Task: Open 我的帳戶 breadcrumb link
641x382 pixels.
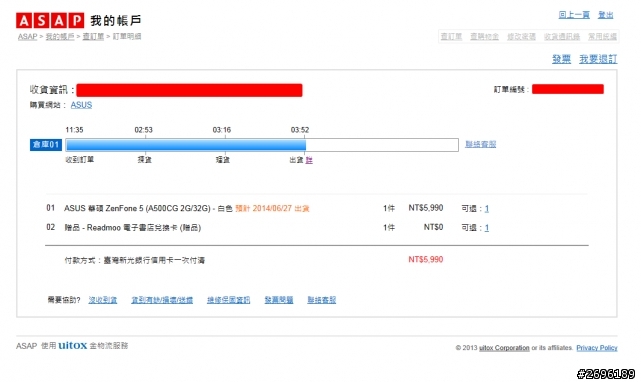Action: [60, 36]
